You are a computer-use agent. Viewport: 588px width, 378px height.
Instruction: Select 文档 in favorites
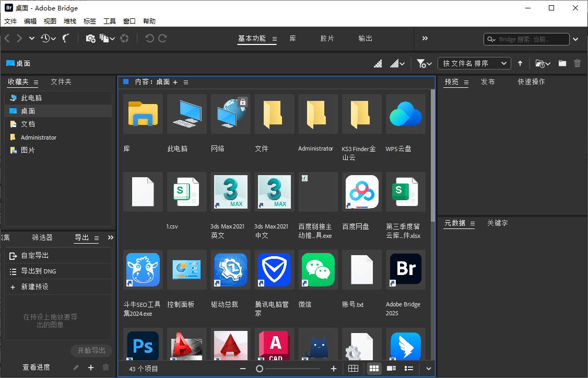click(x=58, y=124)
